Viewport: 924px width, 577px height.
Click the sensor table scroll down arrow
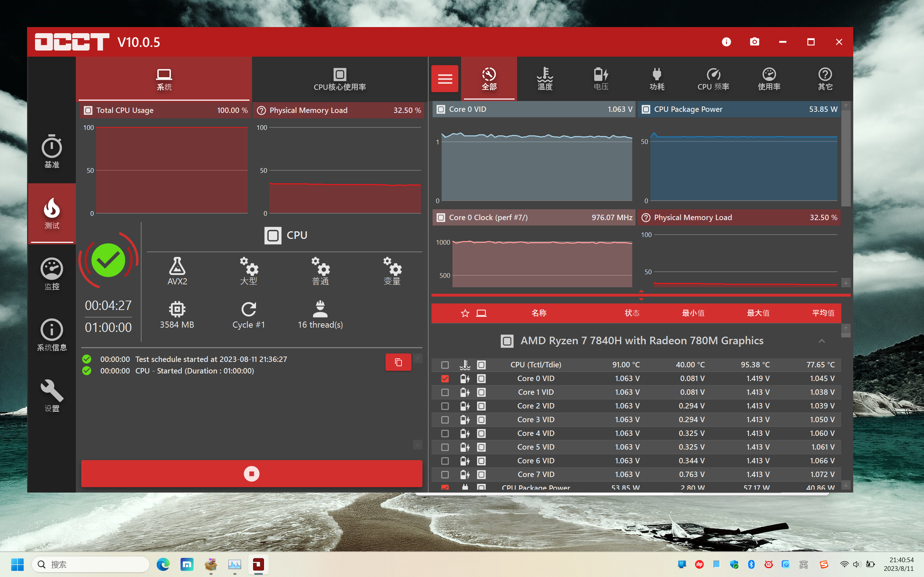846,485
